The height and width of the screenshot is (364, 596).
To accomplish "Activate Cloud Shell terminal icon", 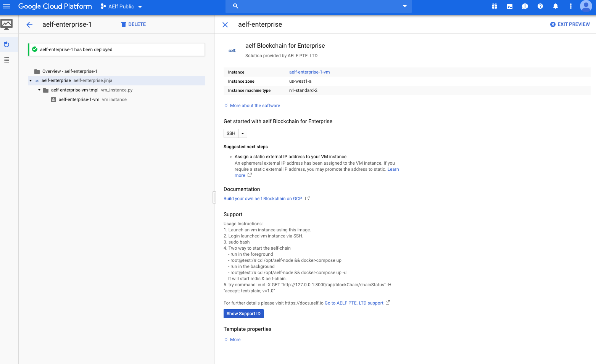I will [510, 6].
